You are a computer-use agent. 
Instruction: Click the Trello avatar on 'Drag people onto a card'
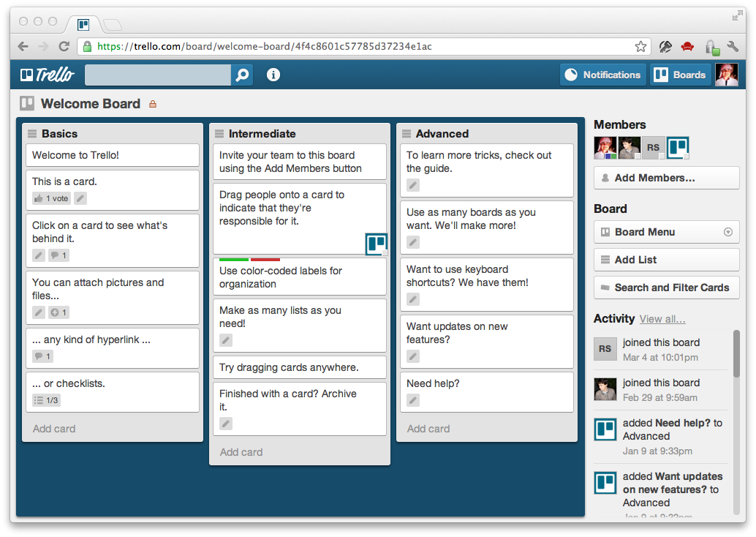coord(376,244)
